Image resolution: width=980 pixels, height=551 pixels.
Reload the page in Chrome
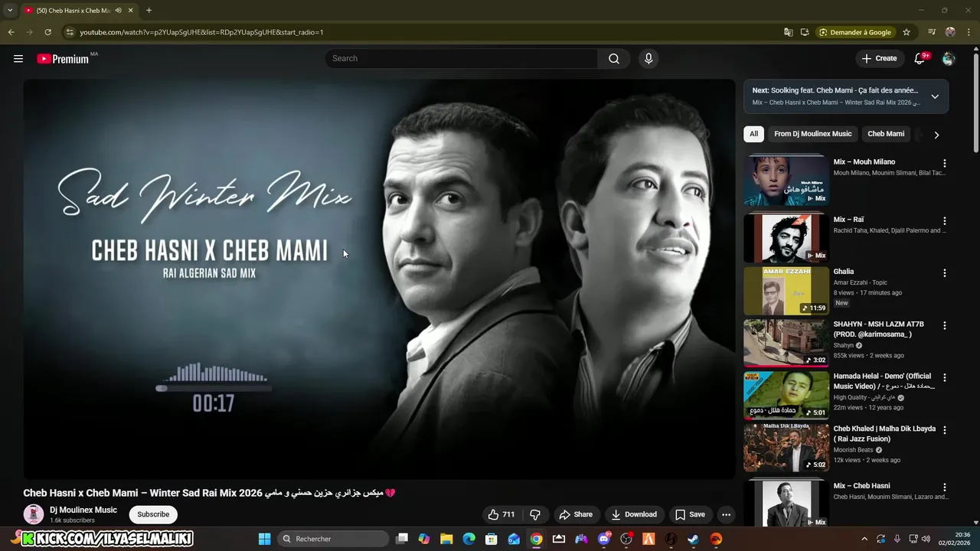point(47,32)
